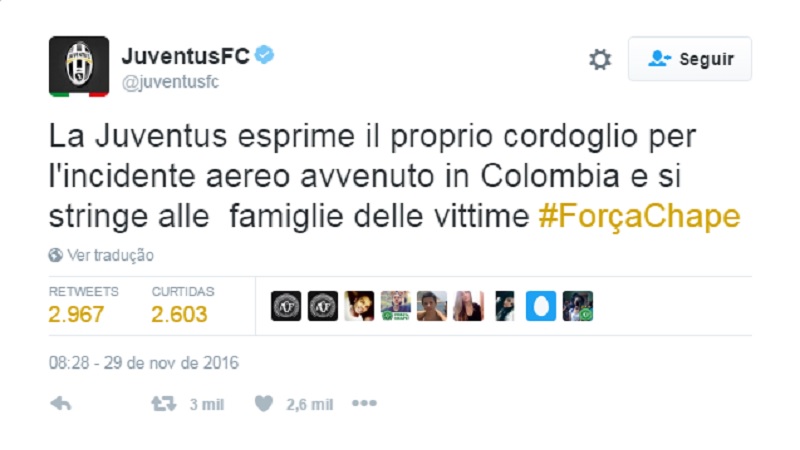This screenshot has height=450, width=800.
Task: Open the blue default egg avatar
Action: pyautogui.click(x=541, y=306)
